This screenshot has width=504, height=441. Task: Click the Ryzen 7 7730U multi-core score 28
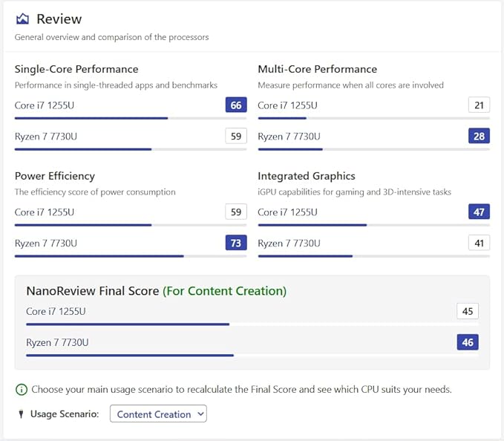pyautogui.click(x=479, y=136)
